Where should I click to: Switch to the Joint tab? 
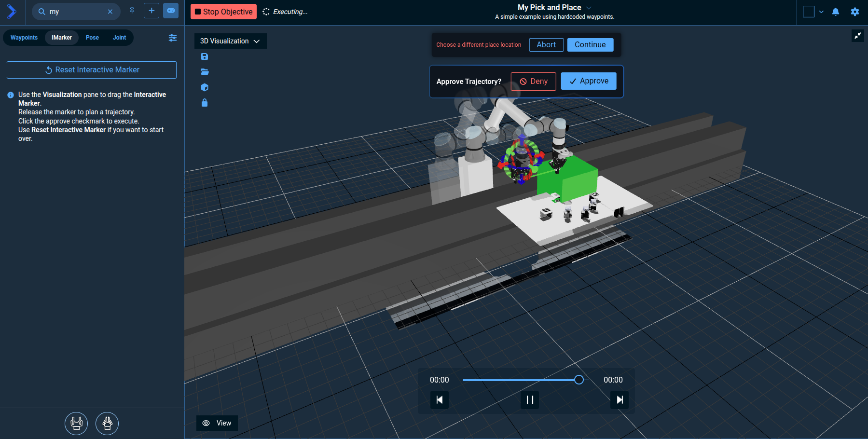tap(119, 38)
